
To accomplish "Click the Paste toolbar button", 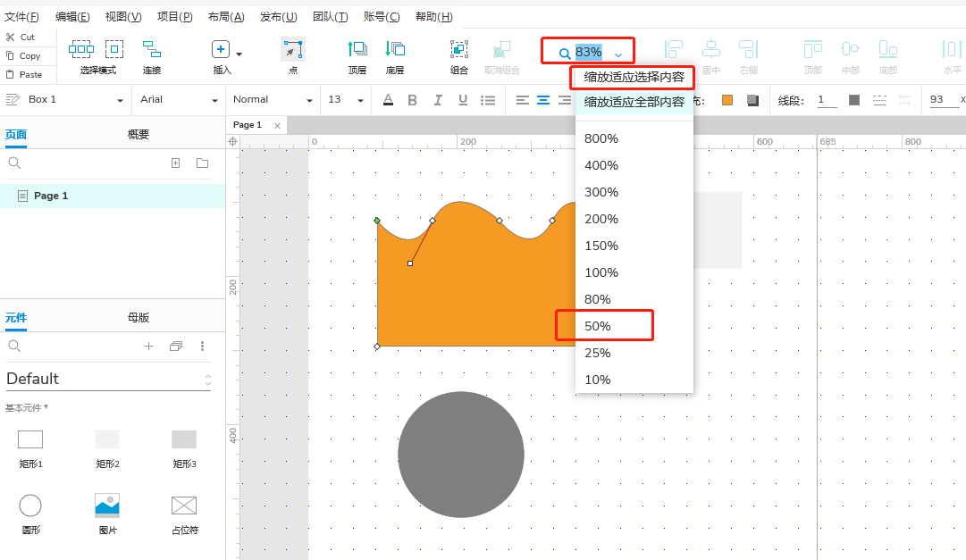I will pyautogui.click(x=24, y=74).
